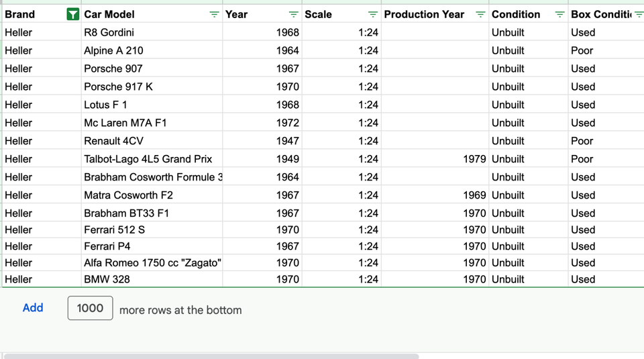The height and width of the screenshot is (359, 644).
Task: Click the Production Year filter icon
Action: coord(480,14)
